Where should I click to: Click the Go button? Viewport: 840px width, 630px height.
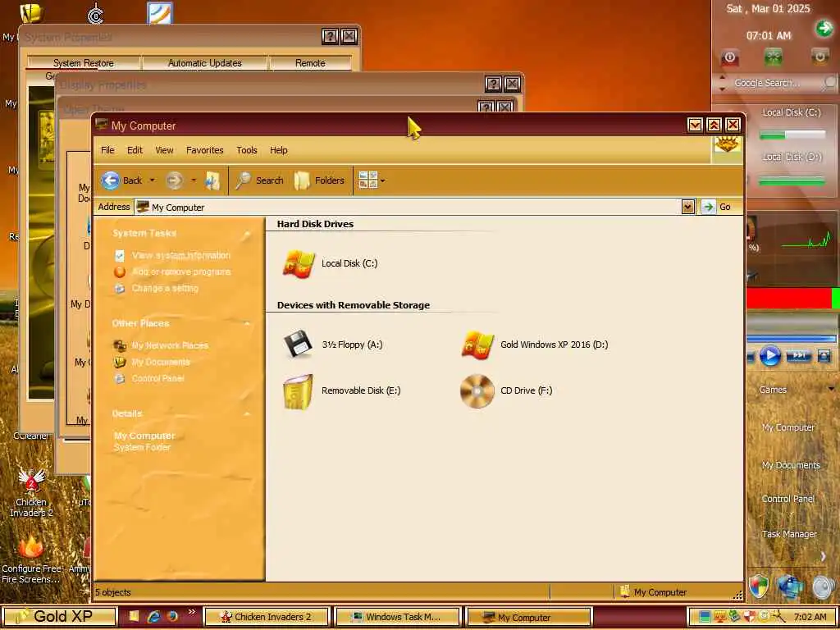point(717,207)
